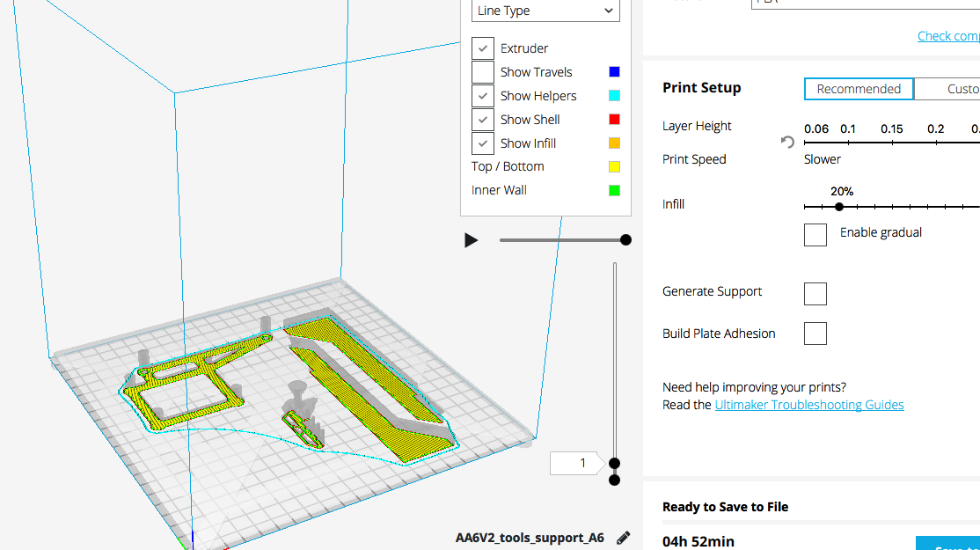Click the cyan Helpers color swatch

614,96
